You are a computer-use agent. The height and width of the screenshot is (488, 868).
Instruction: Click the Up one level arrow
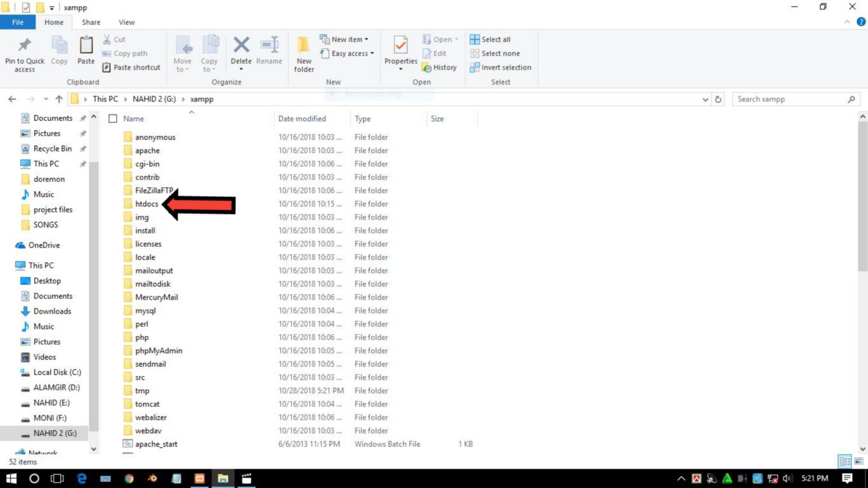(x=59, y=99)
